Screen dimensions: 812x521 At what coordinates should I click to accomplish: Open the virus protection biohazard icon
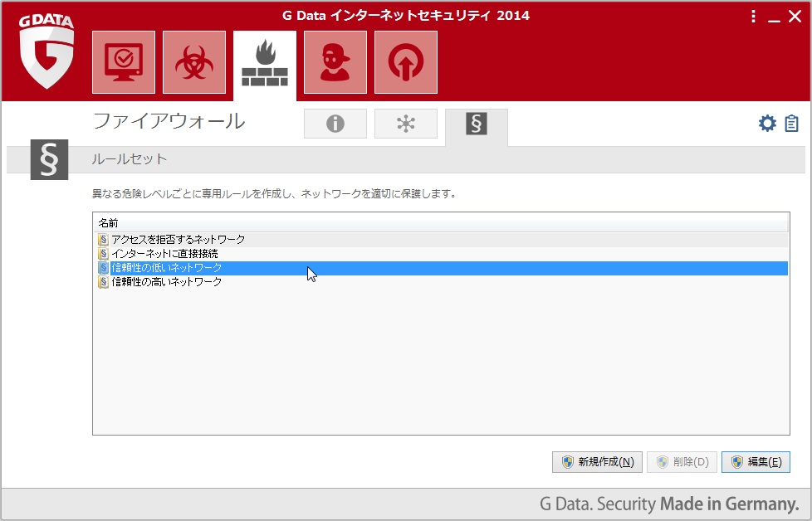[x=194, y=62]
